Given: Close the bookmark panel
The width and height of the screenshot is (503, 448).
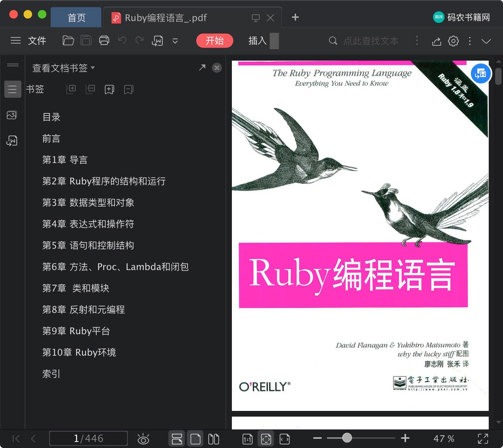Looking at the screenshot, I should pyautogui.click(x=217, y=68).
